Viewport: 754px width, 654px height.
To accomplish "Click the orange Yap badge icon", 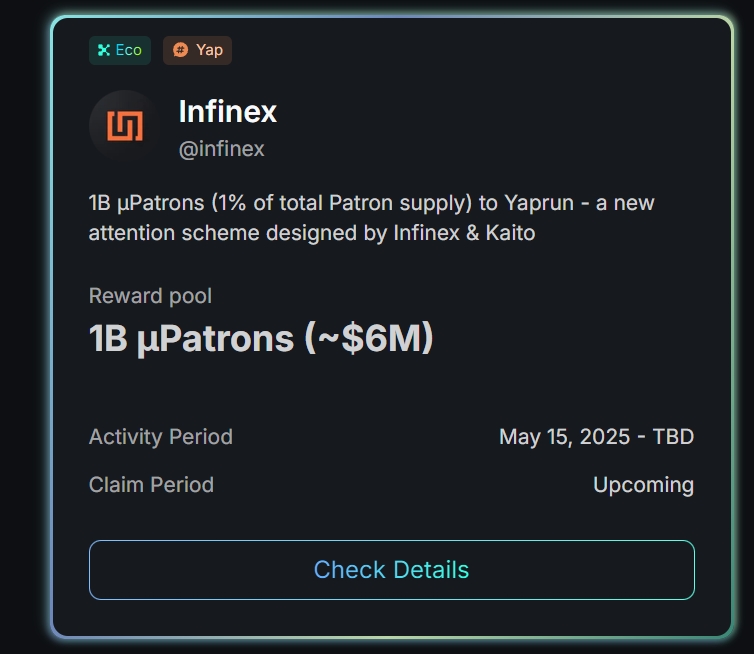I will click(x=180, y=50).
